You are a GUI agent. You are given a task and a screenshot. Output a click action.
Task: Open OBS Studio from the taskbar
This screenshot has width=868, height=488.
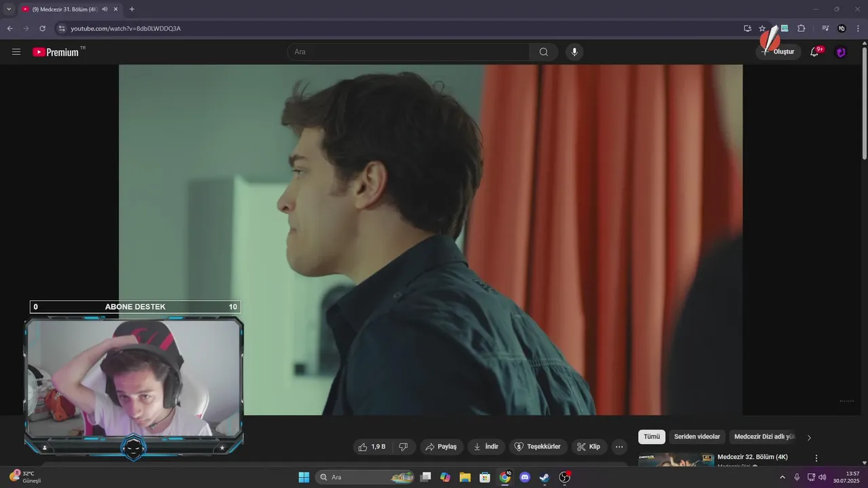click(564, 477)
